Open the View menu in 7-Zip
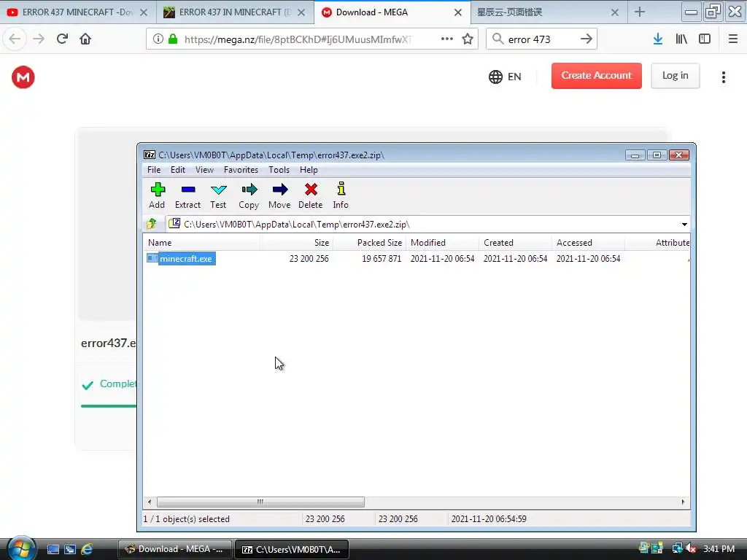 pyautogui.click(x=204, y=169)
